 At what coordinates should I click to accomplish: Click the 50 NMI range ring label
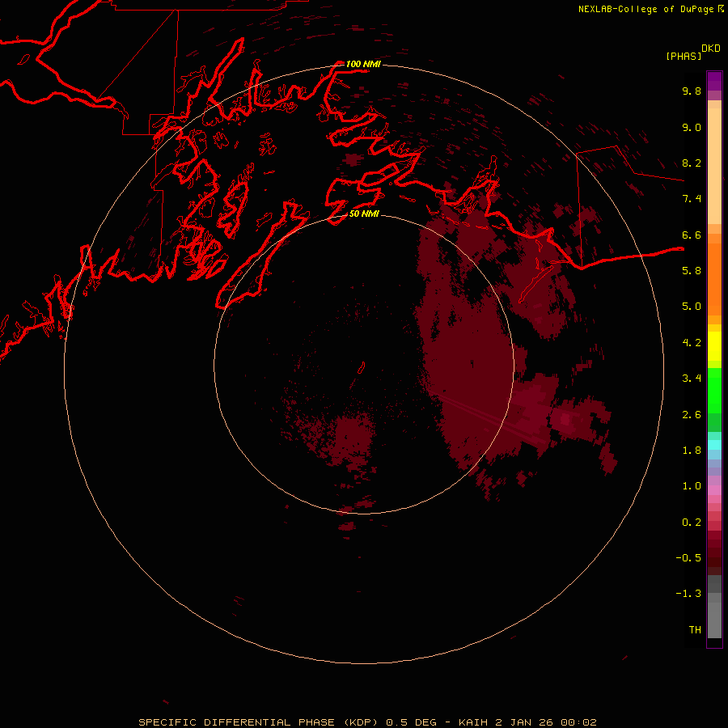[x=364, y=214]
